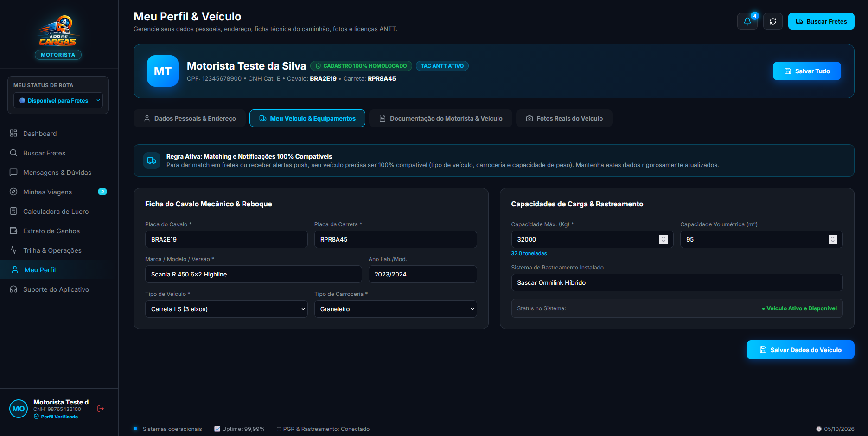This screenshot has width=868, height=436.
Task: Open Extrato de Ganhos
Action: coord(59,231)
